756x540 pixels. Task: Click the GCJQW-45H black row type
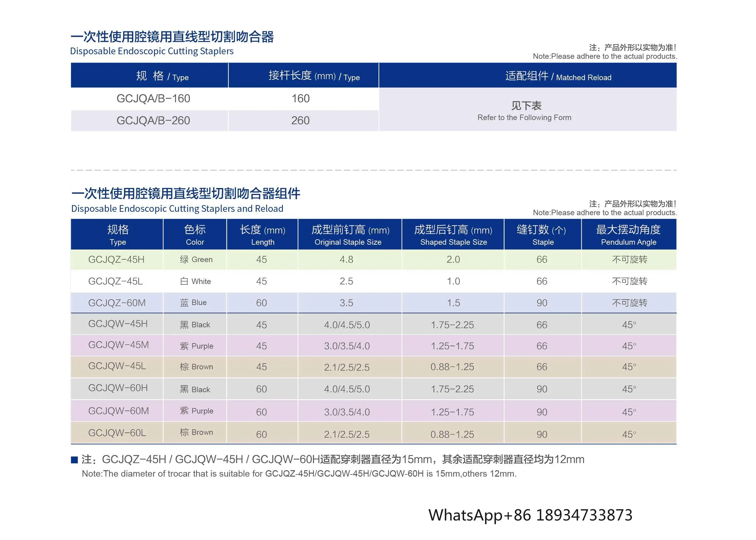coord(118,324)
